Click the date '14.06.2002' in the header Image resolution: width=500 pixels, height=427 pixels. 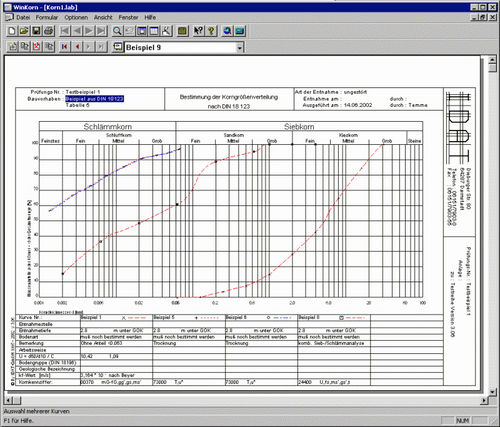tap(358, 105)
